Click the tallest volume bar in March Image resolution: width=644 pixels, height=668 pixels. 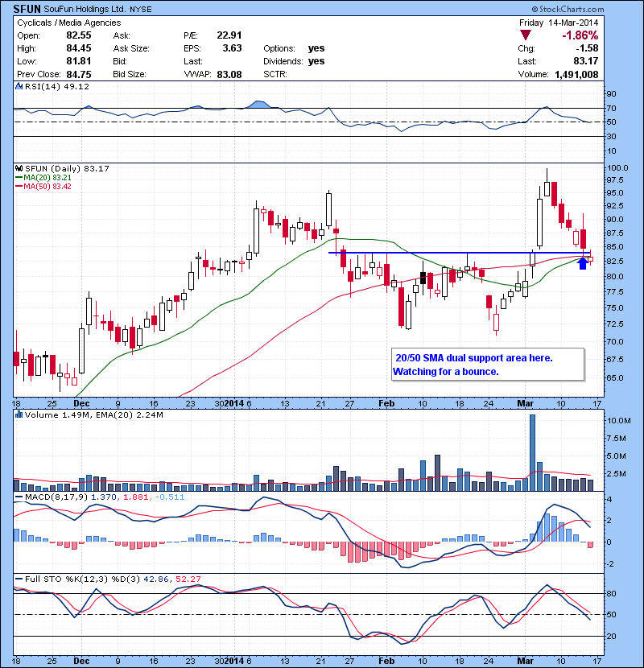532,453
